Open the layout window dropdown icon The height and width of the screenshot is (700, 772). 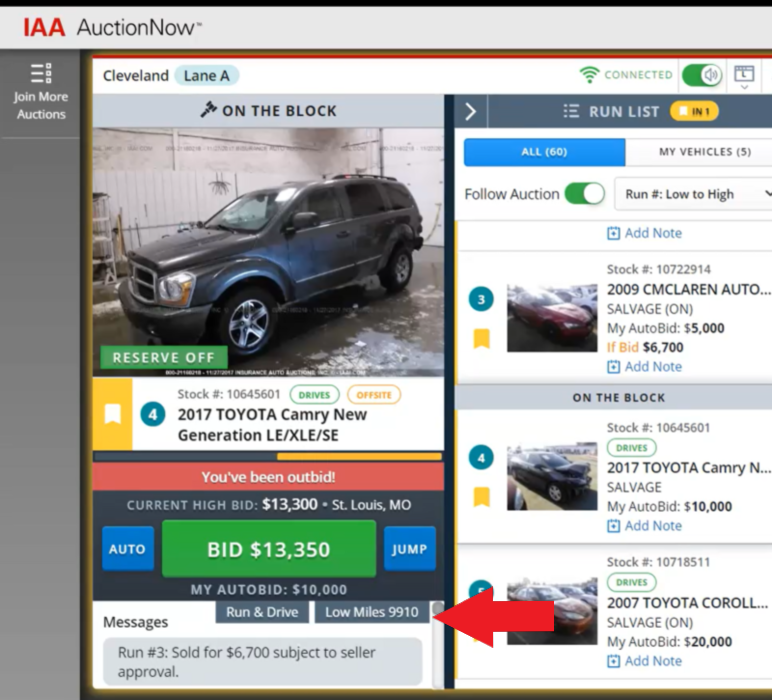(744, 77)
